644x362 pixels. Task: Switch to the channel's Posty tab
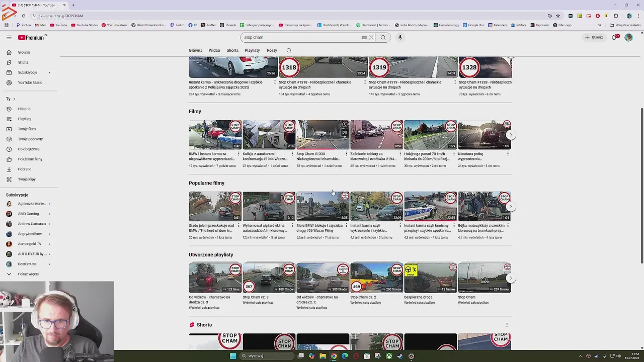pyautogui.click(x=272, y=50)
